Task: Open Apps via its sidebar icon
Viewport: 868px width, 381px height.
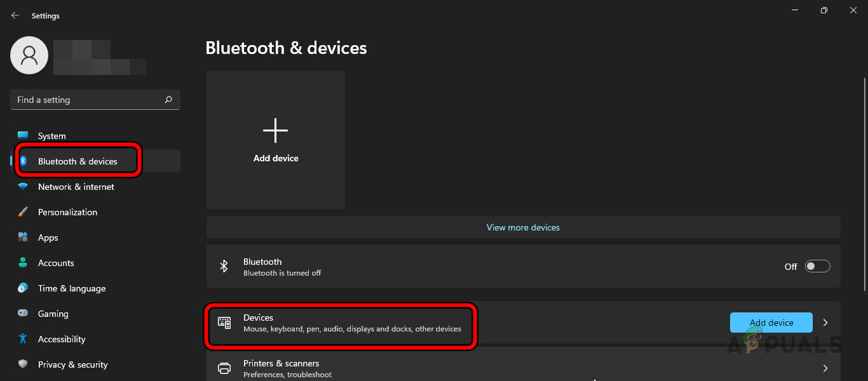Action: pos(23,237)
